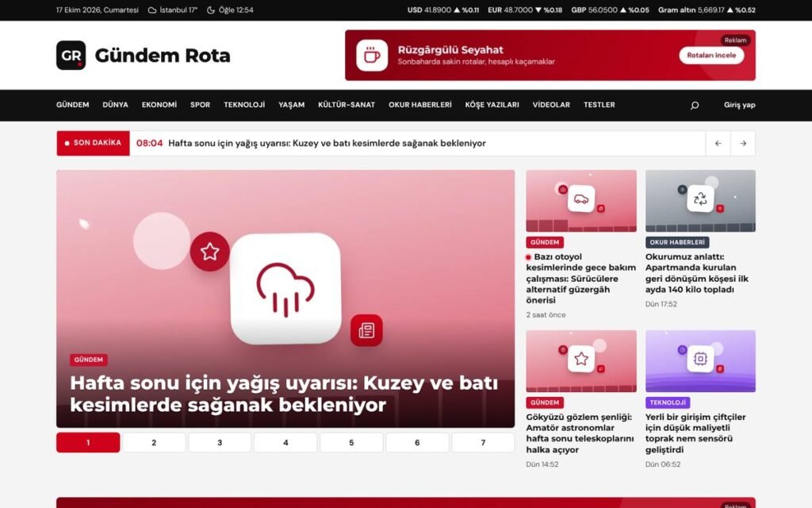The width and height of the screenshot is (812, 508).
Task: Open the Gökyüzü gözlem şenliği article
Action: point(580,433)
